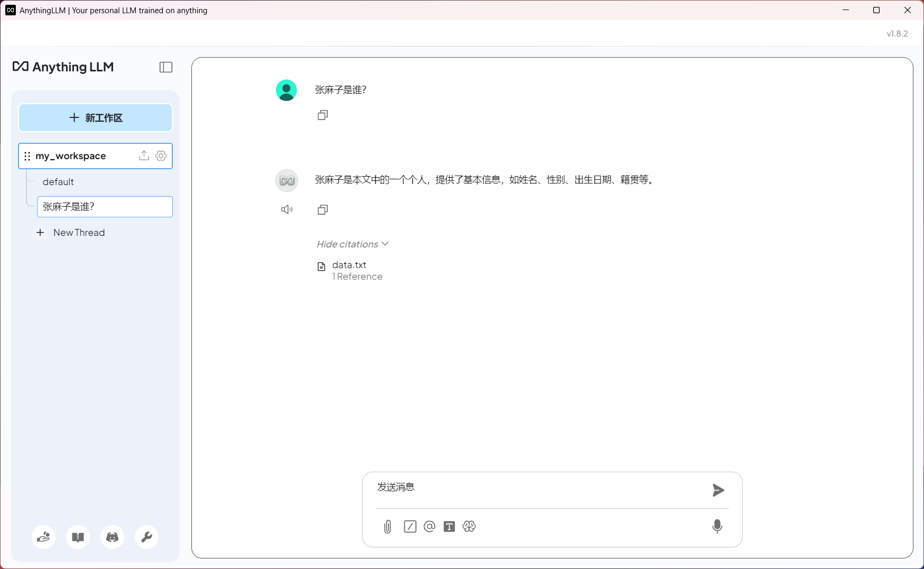Viewport: 924px width, 569px height.
Task: Collapse citations via Hide citations
Action: [x=353, y=244]
